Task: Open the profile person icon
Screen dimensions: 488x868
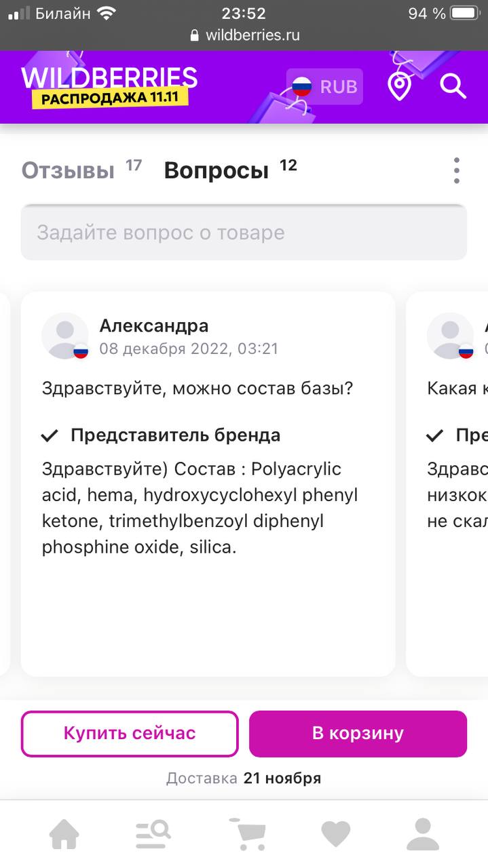Action: click(x=423, y=834)
